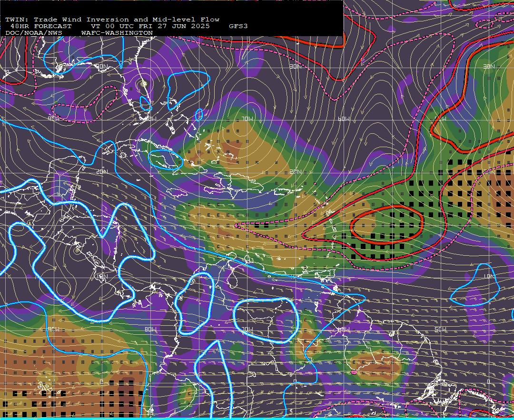Image resolution: width=514 pixels, height=420 pixels.
Task: Click the 'WAFC-WASHINGTON' header text
Action: 117,33
